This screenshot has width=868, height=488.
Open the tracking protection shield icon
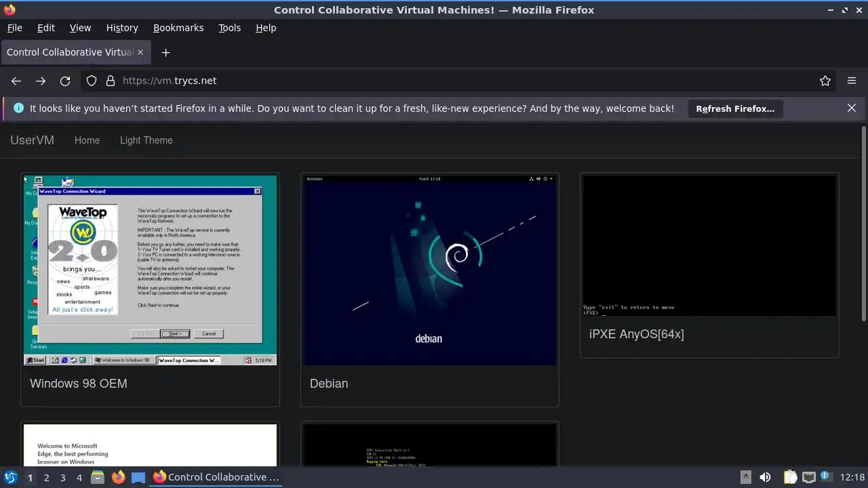tap(92, 81)
